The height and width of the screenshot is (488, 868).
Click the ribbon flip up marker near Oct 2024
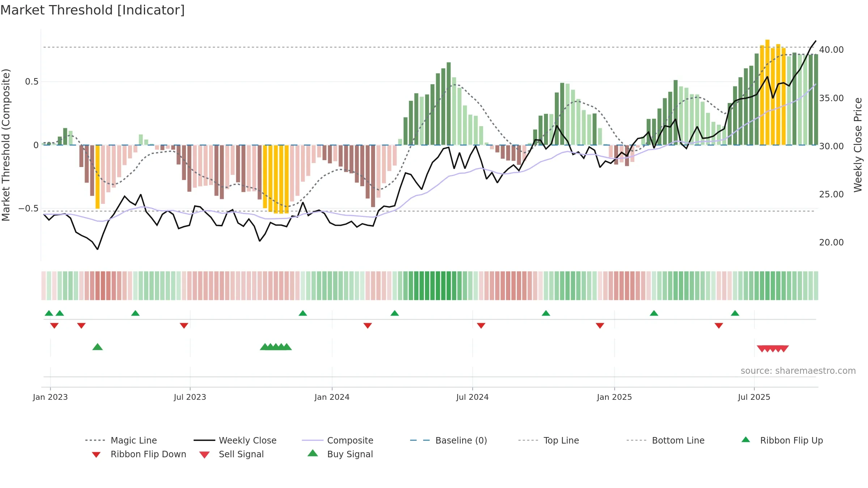[x=546, y=313]
